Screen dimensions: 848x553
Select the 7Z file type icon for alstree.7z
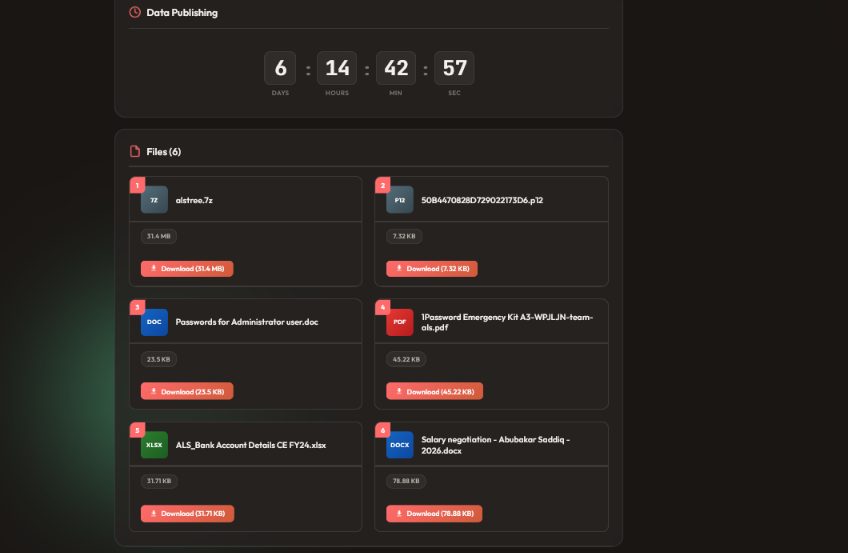(x=154, y=200)
